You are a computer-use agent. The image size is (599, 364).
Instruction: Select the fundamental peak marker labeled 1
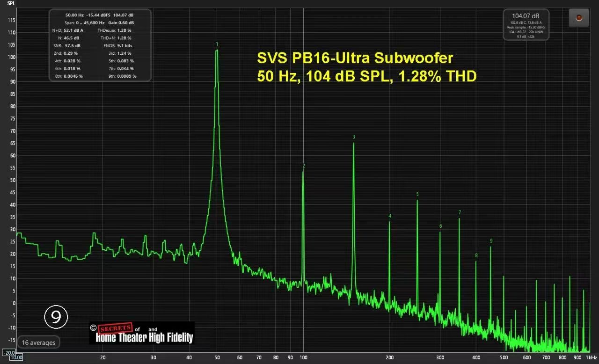click(217, 44)
